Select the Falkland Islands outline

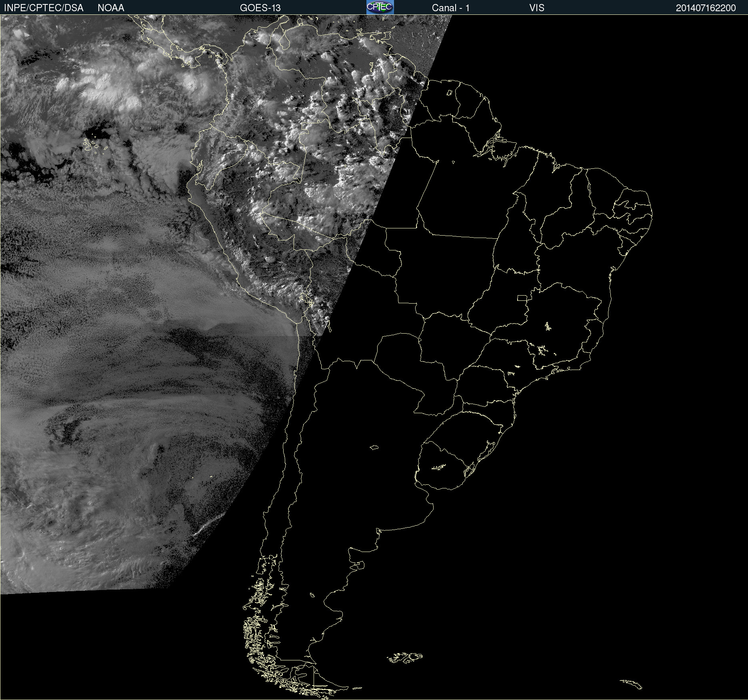405,658
